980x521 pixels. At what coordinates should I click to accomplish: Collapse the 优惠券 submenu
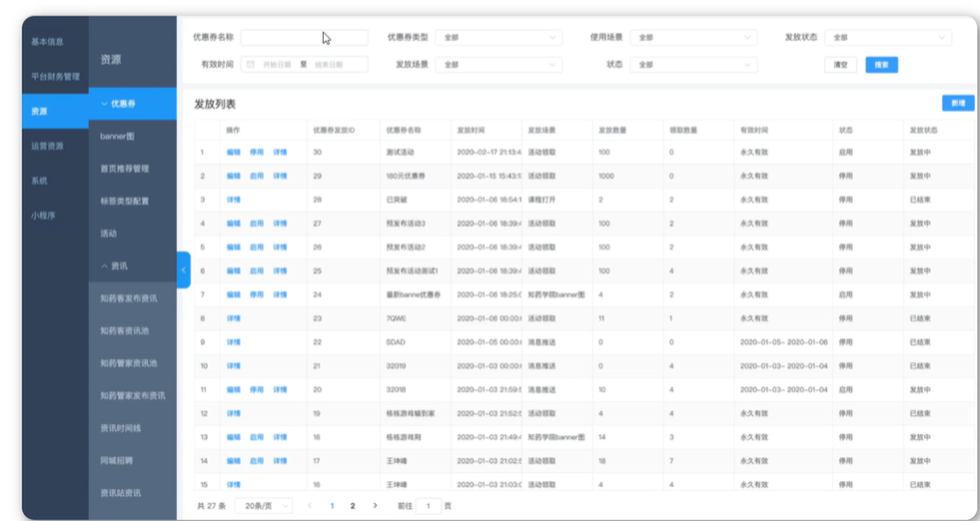coord(133,104)
